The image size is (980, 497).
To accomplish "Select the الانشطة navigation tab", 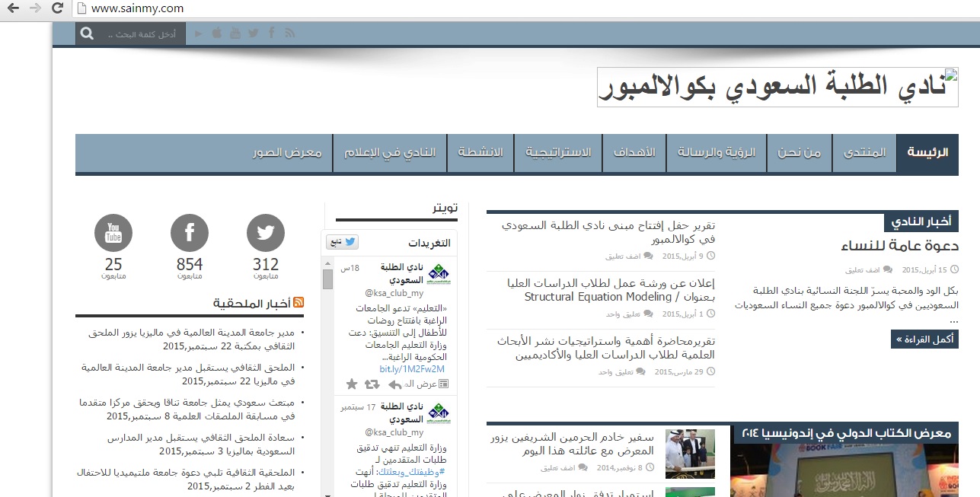I will point(480,152).
